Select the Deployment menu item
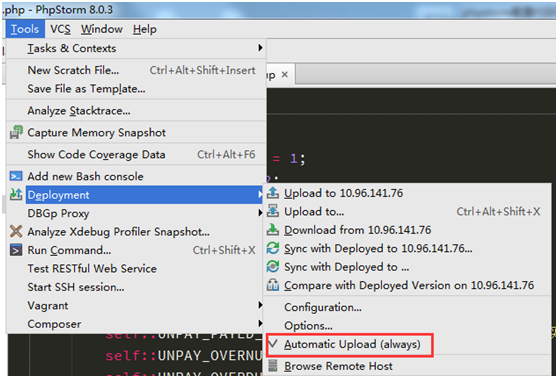The height and width of the screenshot is (378, 558). coord(136,195)
